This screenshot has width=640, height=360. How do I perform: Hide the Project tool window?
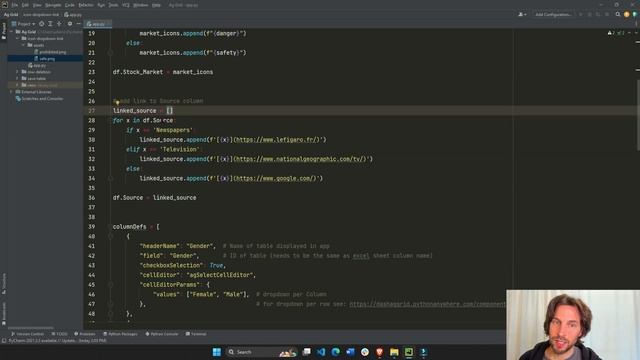78,24
